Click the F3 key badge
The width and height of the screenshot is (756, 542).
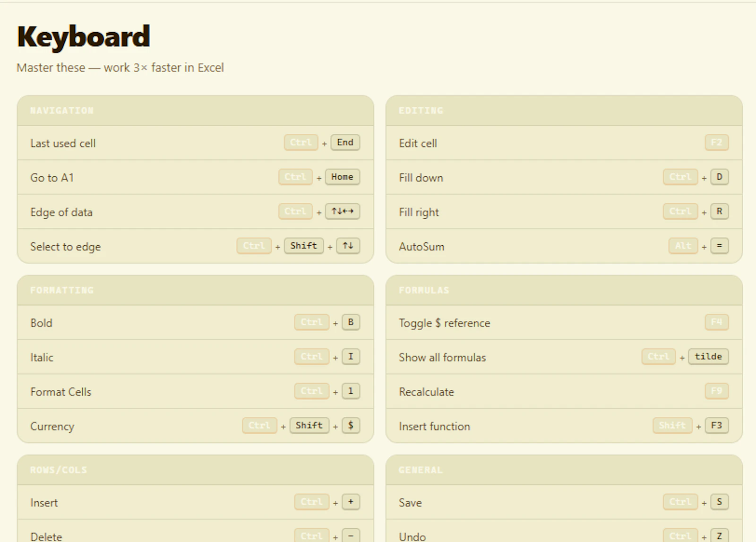[x=717, y=425]
